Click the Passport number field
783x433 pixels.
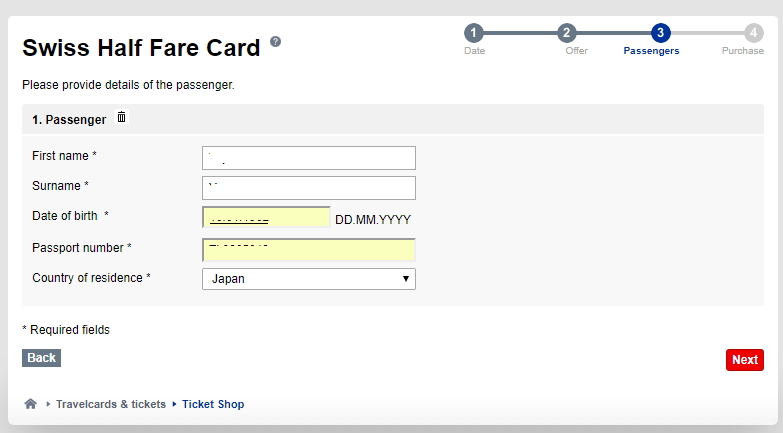point(309,250)
